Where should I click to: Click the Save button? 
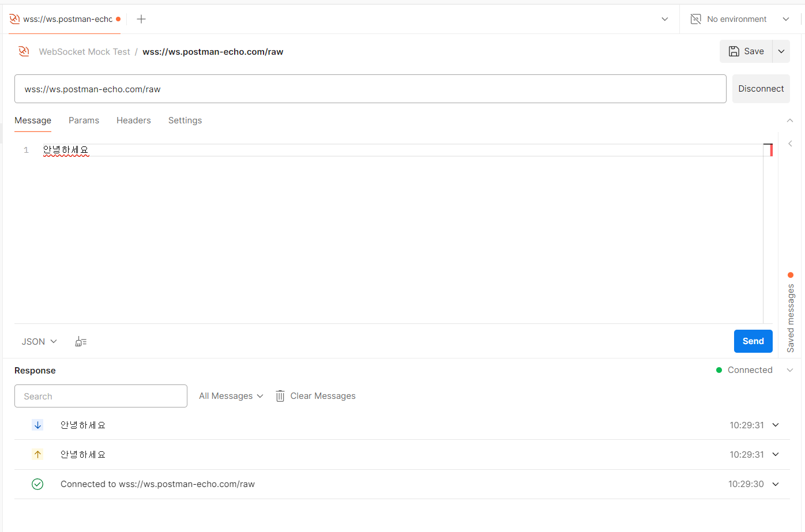[x=746, y=51]
